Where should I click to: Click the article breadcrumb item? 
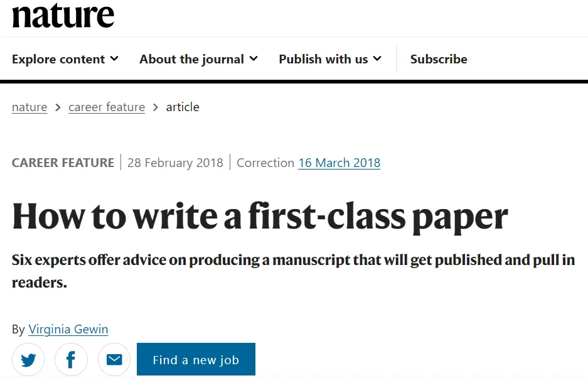(183, 107)
